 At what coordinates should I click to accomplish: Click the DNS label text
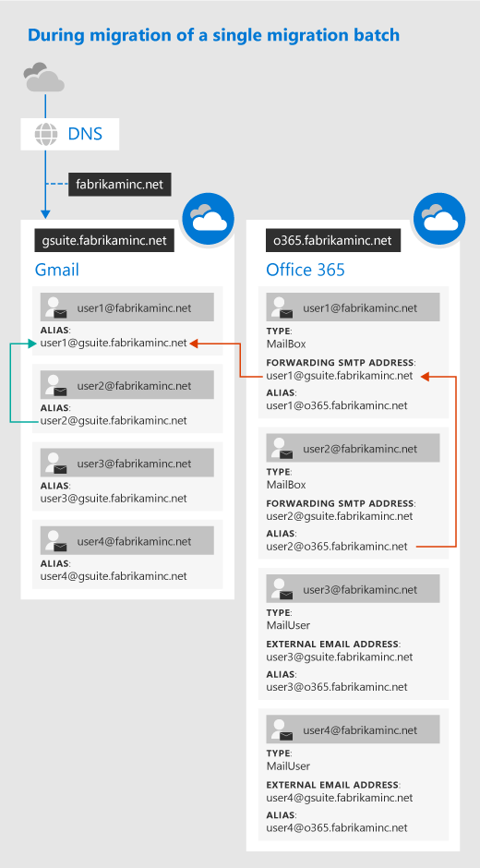pos(85,134)
